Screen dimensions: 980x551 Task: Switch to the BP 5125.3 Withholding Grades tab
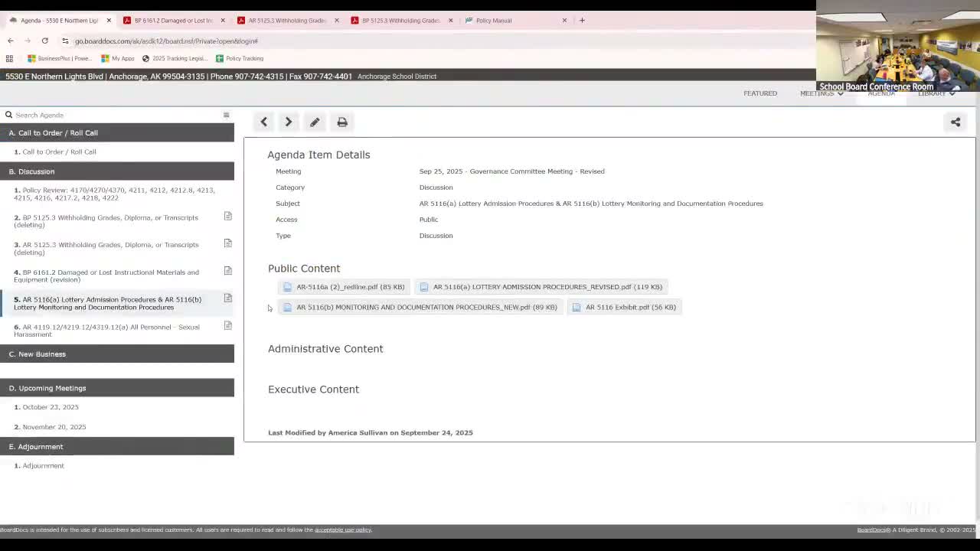[x=400, y=21]
